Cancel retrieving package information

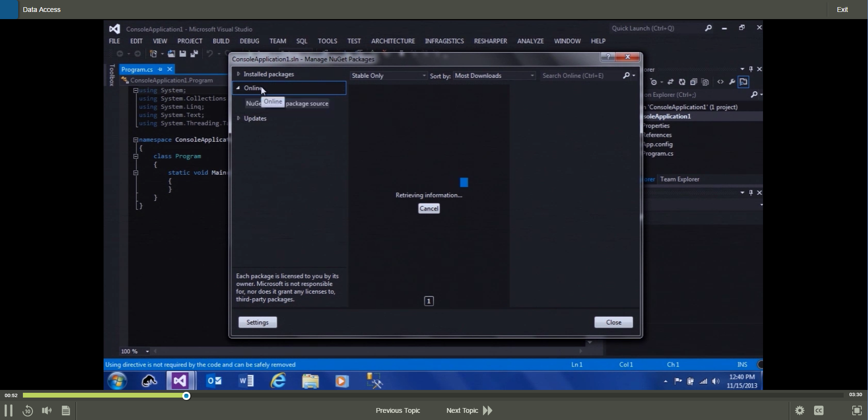click(429, 209)
